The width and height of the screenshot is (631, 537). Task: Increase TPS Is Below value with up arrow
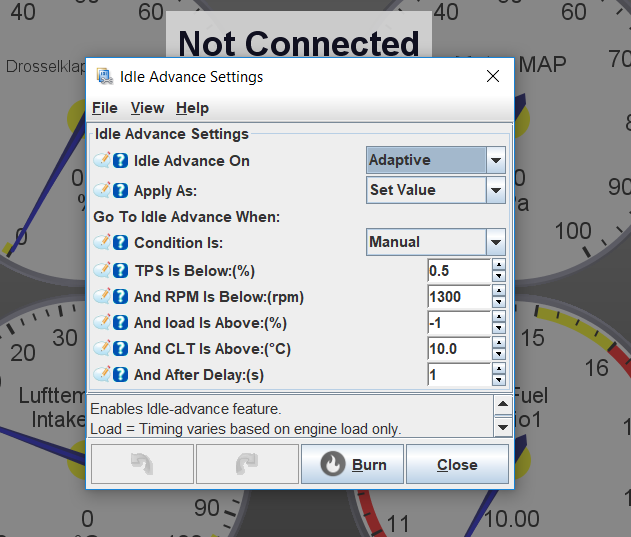coord(499,265)
